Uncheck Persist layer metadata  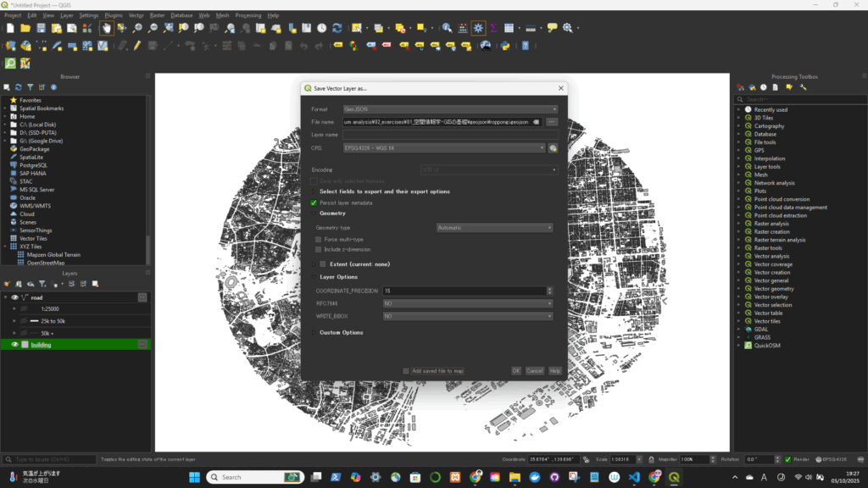(314, 203)
